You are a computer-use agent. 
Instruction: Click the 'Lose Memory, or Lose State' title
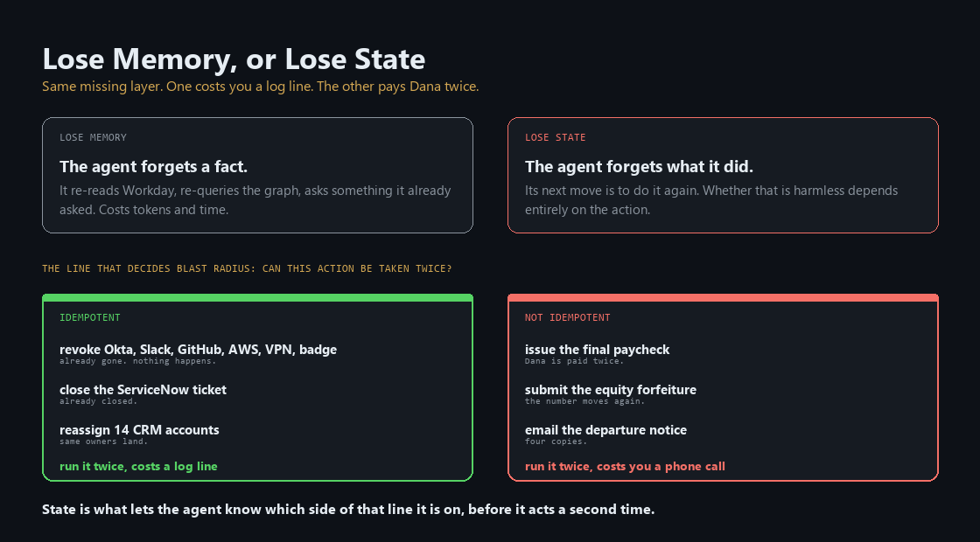(x=234, y=60)
